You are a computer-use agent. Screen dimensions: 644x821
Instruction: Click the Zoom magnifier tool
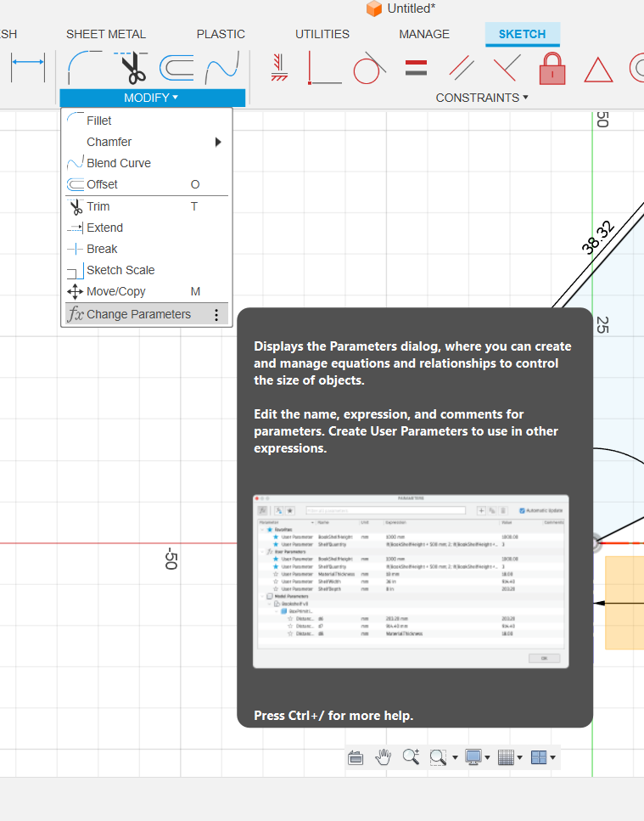(411, 756)
